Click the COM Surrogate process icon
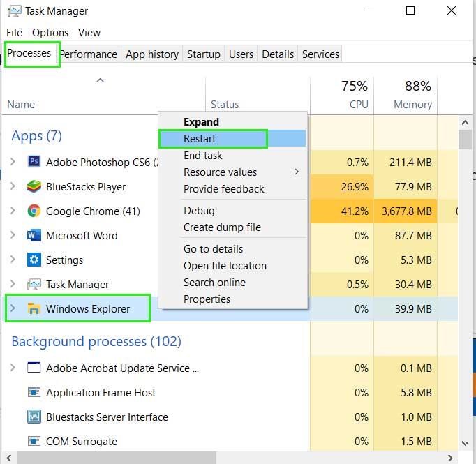This screenshot has height=464, width=476. click(34, 441)
